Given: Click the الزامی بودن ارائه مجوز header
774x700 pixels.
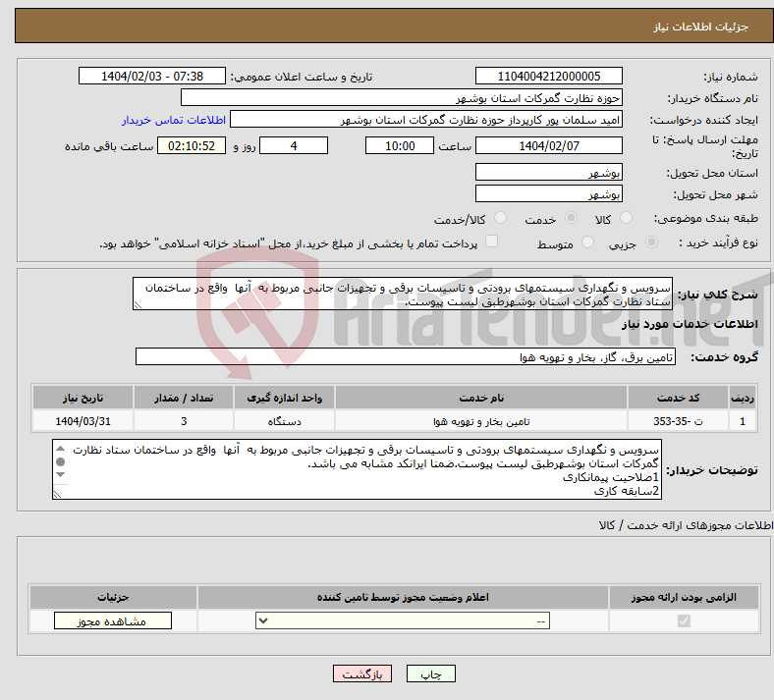Looking at the screenshot, I should [x=684, y=597].
